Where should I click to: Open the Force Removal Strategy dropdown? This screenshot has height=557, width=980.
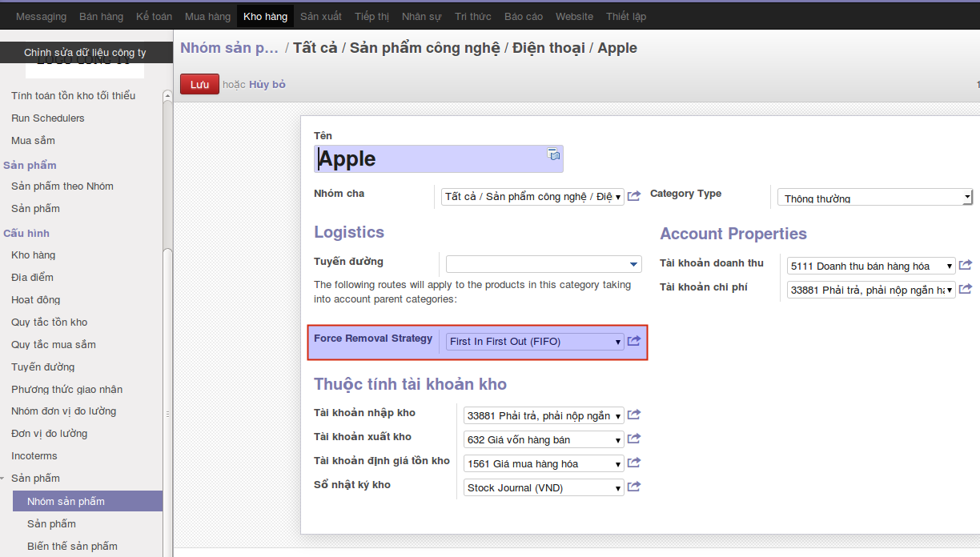(x=535, y=342)
